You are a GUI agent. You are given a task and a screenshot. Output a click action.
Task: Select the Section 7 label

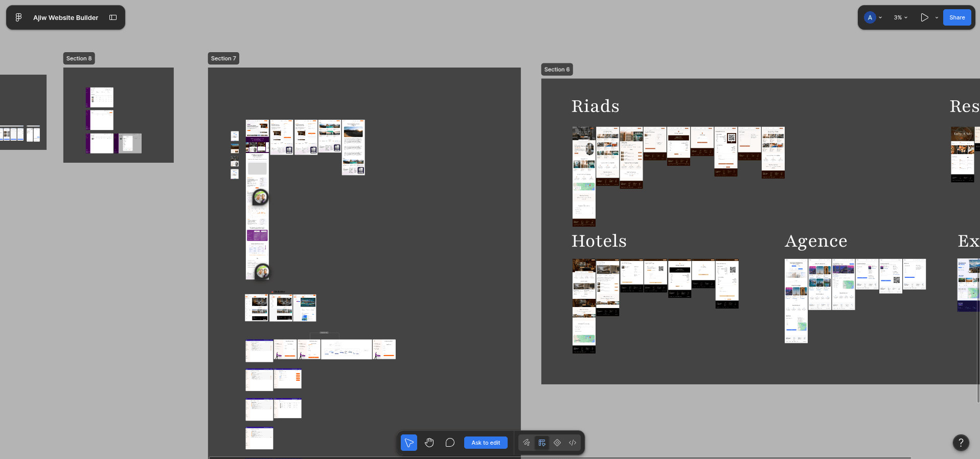click(x=223, y=58)
